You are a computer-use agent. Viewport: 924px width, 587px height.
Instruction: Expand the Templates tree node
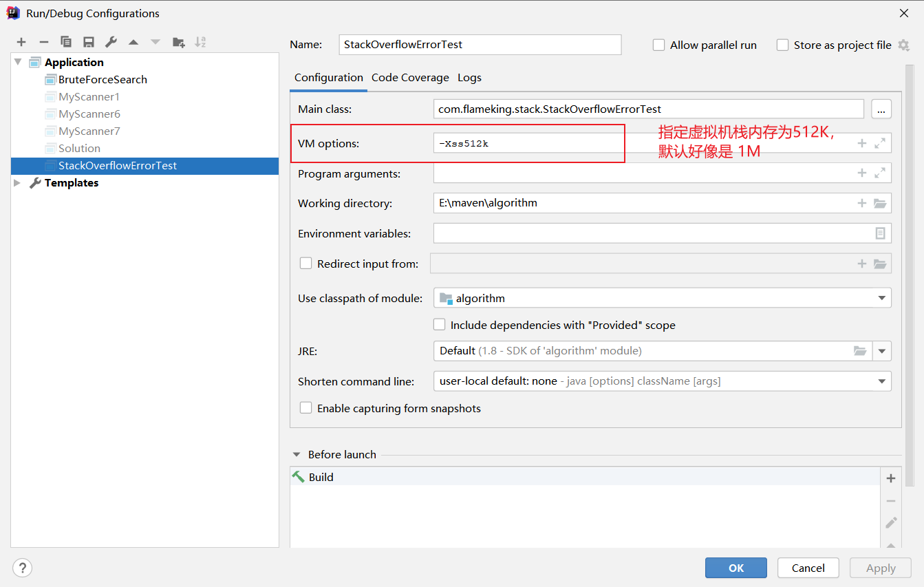pos(17,182)
